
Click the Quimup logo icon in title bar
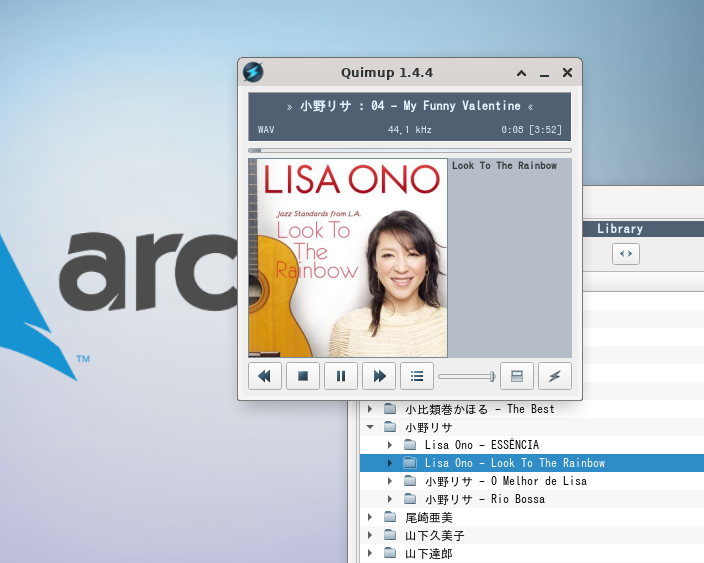coord(253,73)
